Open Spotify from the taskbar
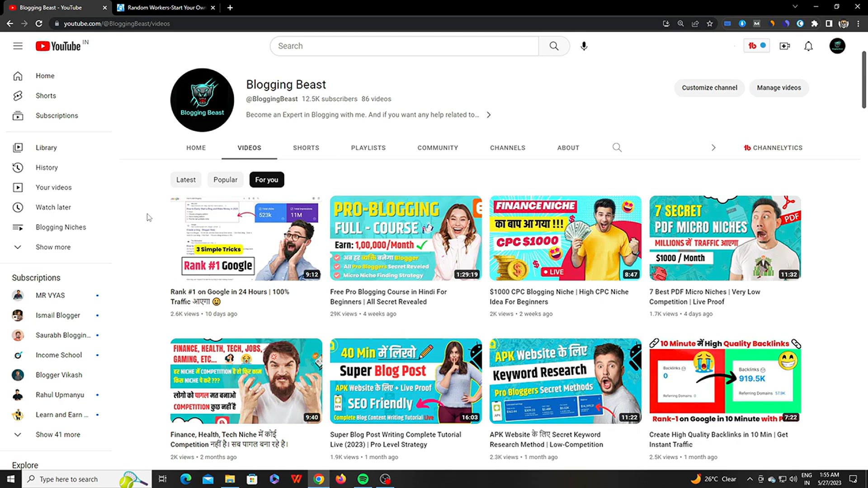 coord(363,479)
